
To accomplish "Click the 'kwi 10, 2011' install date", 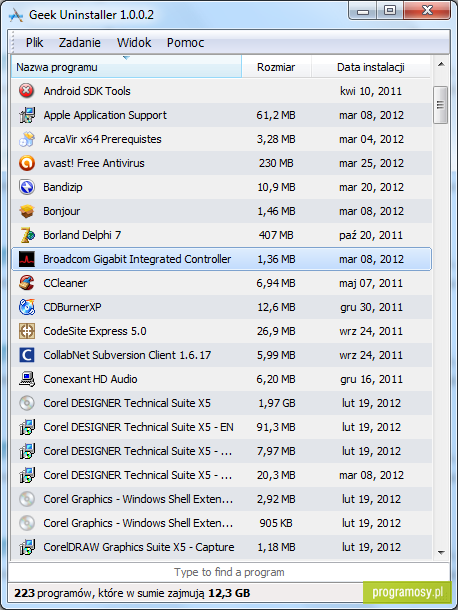I will pyautogui.click(x=371, y=91).
